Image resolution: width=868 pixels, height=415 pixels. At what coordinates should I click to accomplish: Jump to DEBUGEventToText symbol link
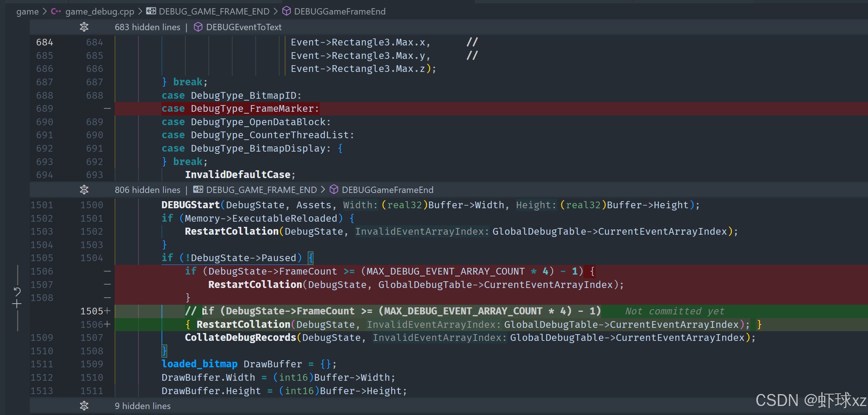click(244, 27)
